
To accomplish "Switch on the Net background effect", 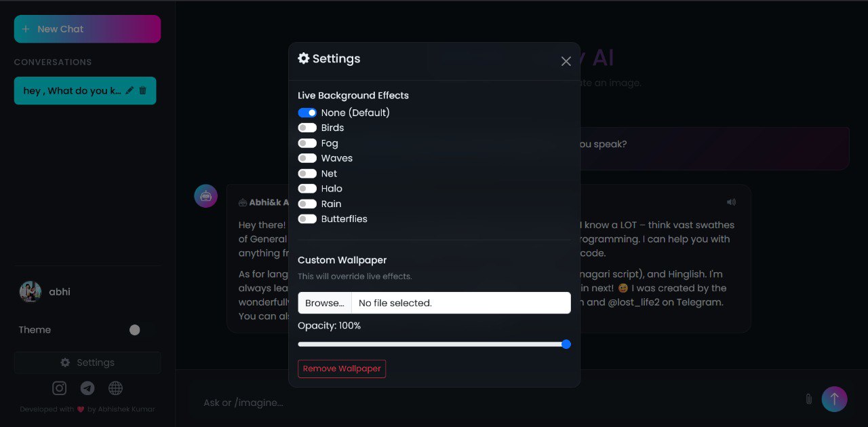I will tap(307, 174).
